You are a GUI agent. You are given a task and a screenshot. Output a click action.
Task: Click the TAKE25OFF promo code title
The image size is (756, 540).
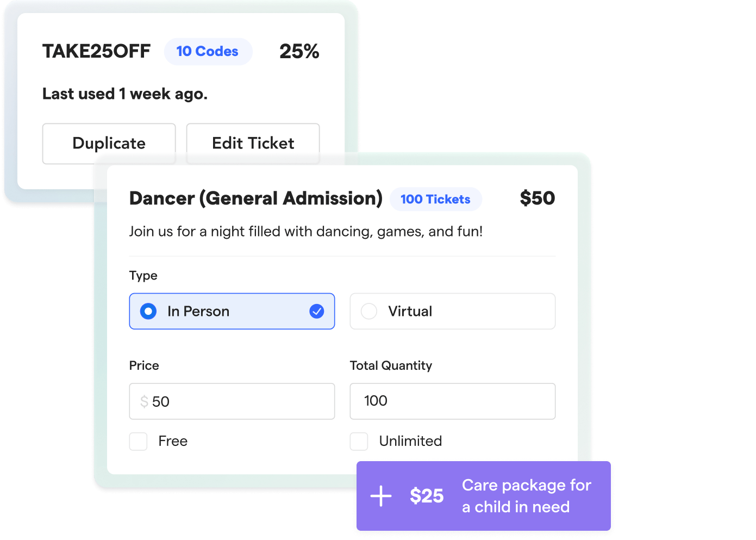click(97, 51)
